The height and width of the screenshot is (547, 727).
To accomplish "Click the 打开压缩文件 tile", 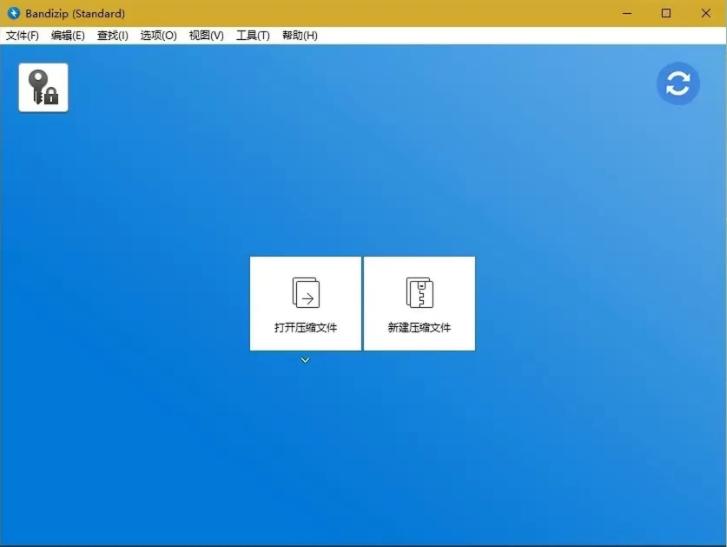I will tap(305, 304).
